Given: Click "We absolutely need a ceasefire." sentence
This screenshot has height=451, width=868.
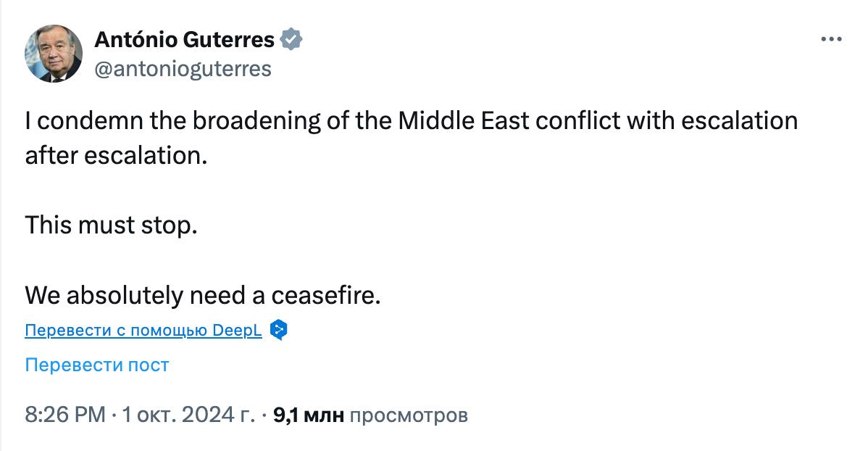Looking at the screenshot, I should click(x=202, y=295).
